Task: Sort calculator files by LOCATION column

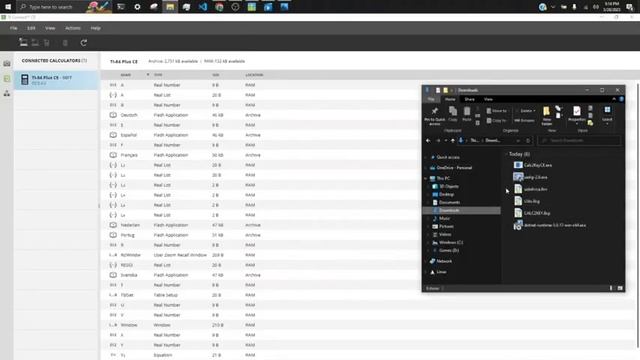Action: 254,75
